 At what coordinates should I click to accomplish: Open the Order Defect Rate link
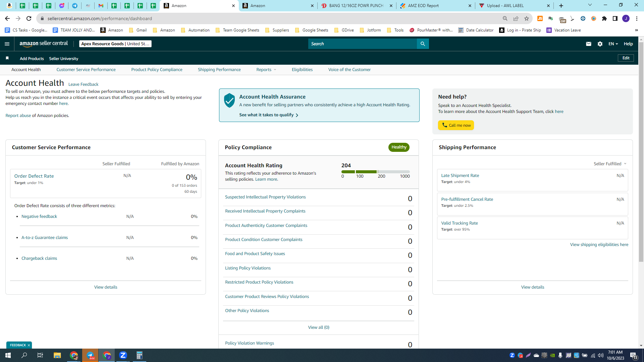coord(34,176)
